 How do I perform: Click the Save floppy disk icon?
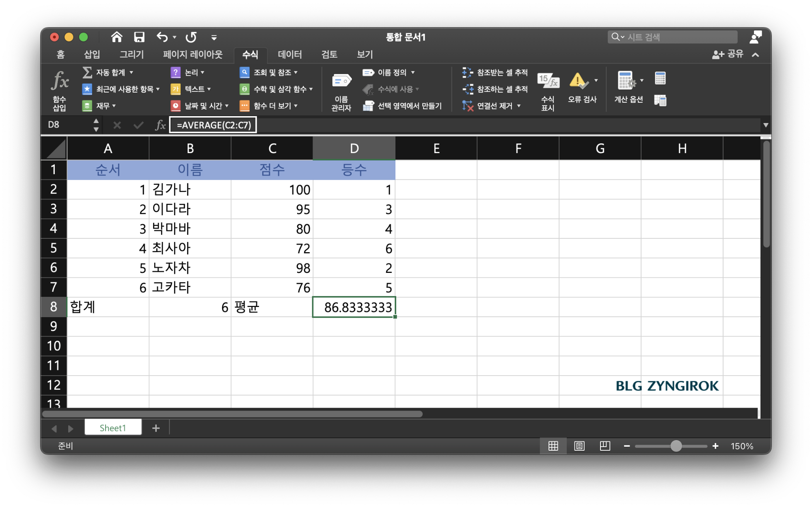[x=139, y=37]
